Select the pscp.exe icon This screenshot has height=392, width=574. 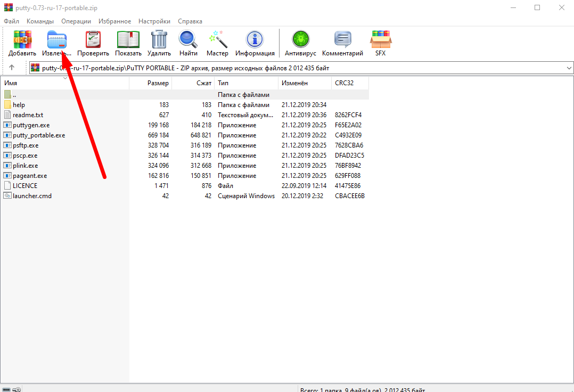coord(7,156)
